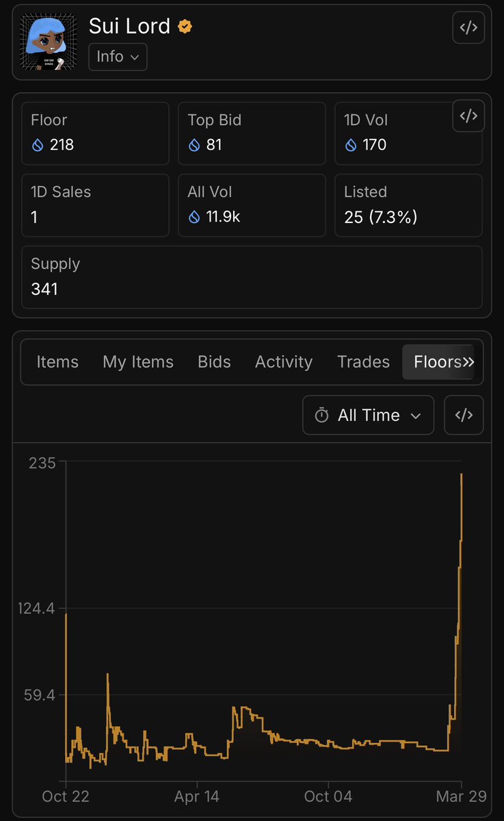The image size is (504, 821).
Task: Click the Sui droplet icon beside Floor 218
Action: point(38,145)
